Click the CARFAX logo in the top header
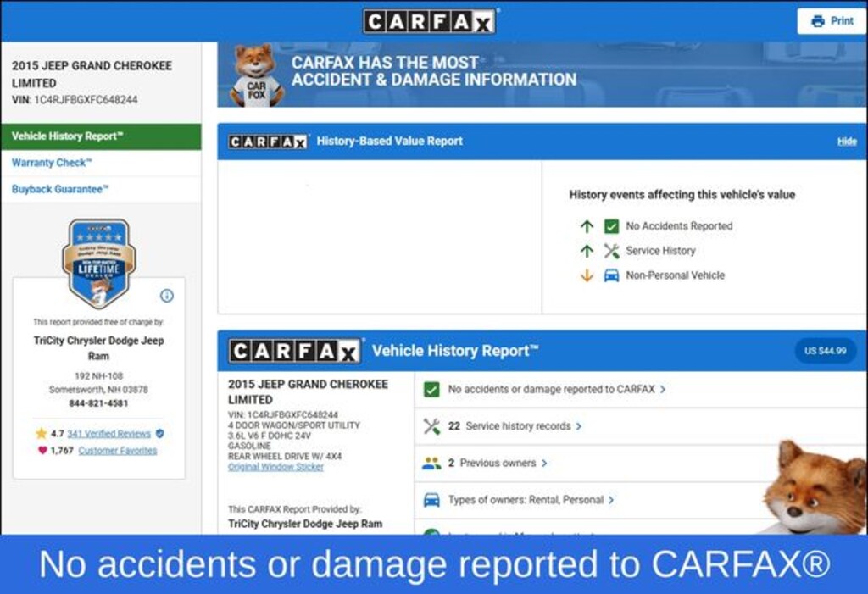Screen dimensions: 868x594 tap(430, 21)
